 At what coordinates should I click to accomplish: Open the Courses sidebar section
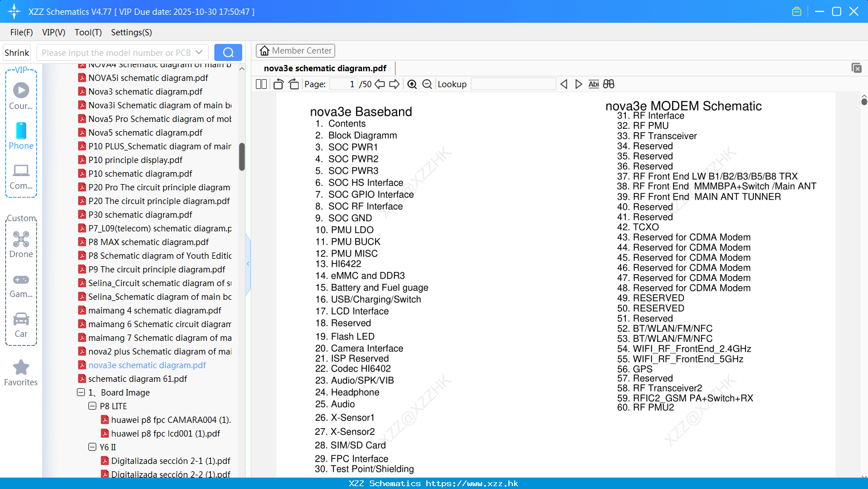tap(21, 96)
